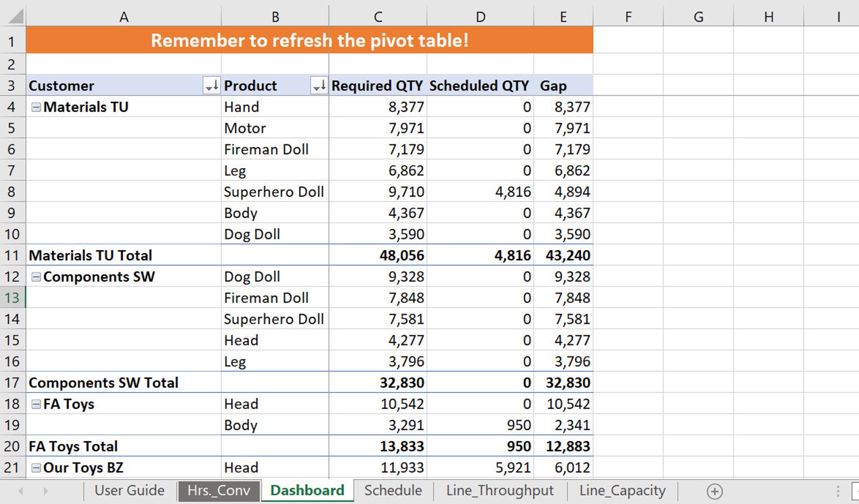The width and height of the screenshot is (859, 504).
Task: Go to next sheet tab arrow
Action: click(46, 491)
